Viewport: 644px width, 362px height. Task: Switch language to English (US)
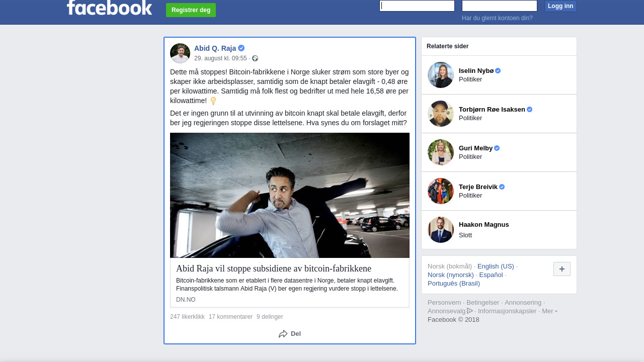point(496,266)
